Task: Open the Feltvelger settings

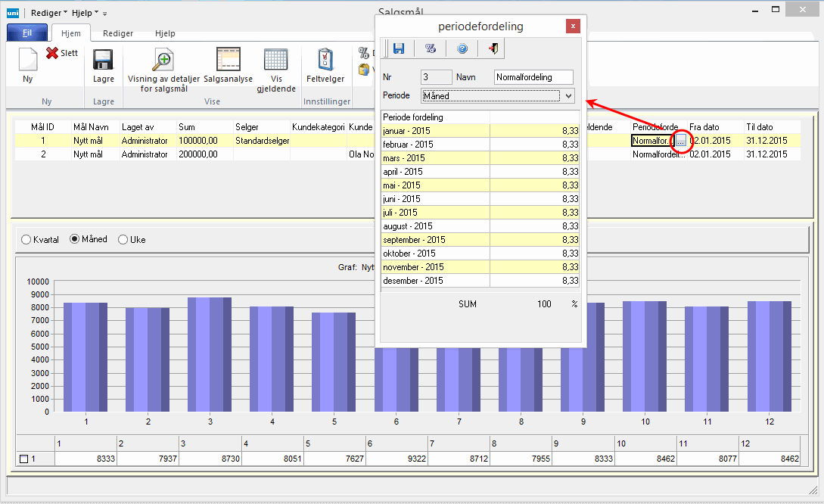Action: point(325,60)
